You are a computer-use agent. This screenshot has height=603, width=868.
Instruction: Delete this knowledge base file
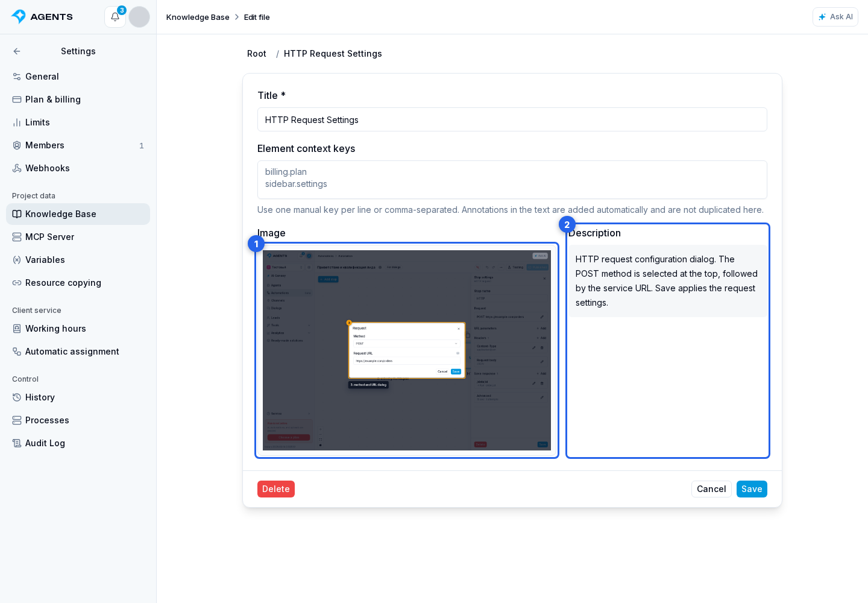pos(276,489)
